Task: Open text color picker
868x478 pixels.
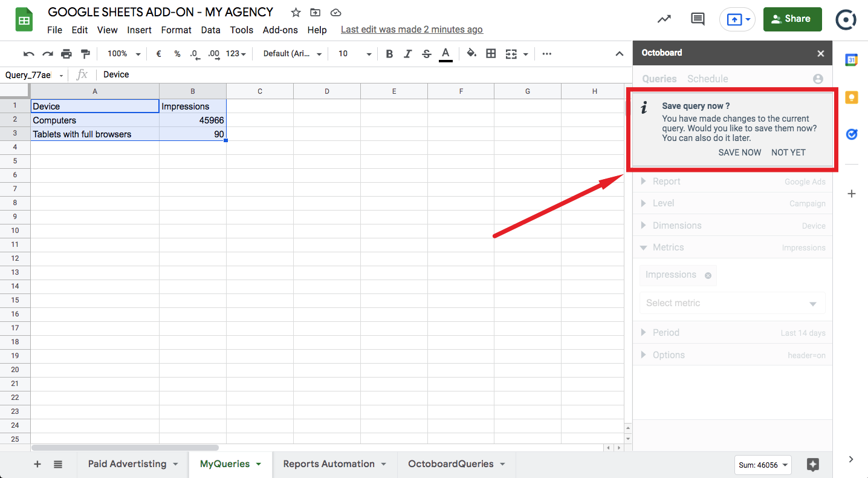Action: [445, 54]
